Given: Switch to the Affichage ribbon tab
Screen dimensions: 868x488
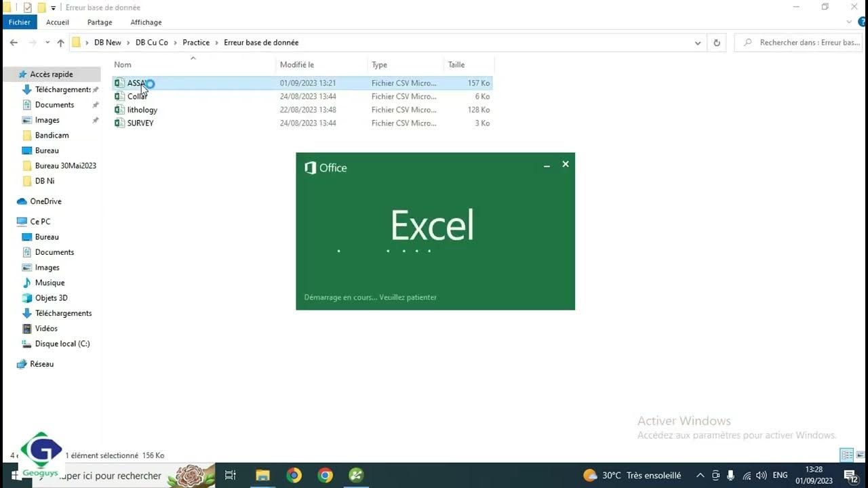Looking at the screenshot, I should tap(146, 22).
